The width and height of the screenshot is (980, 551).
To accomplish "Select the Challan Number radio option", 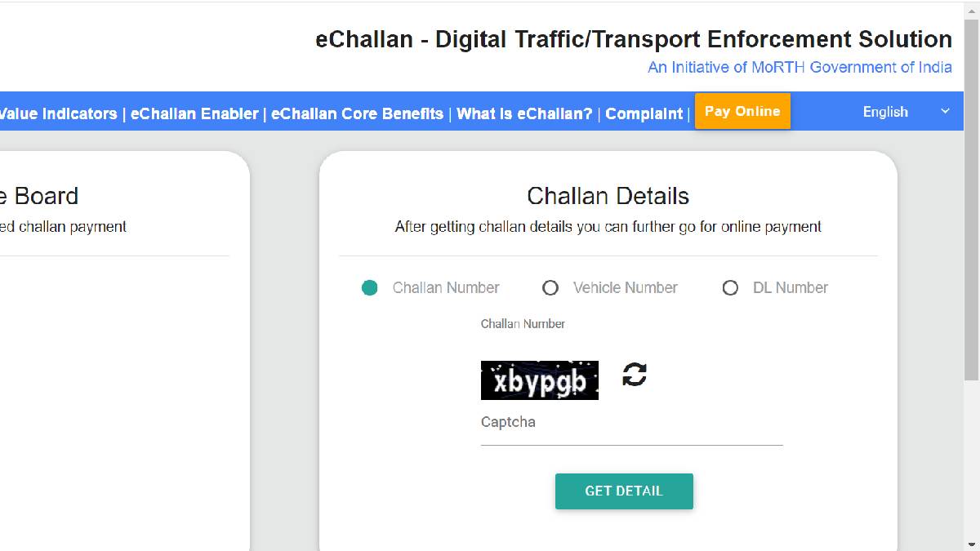I will pyautogui.click(x=370, y=287).
